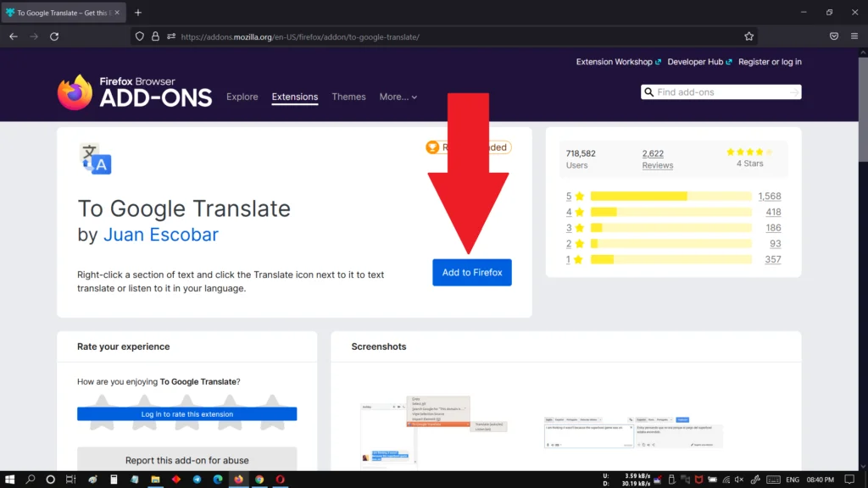Open the 2,622 Reviews link
868x488 pixels.
click(657, 159)
